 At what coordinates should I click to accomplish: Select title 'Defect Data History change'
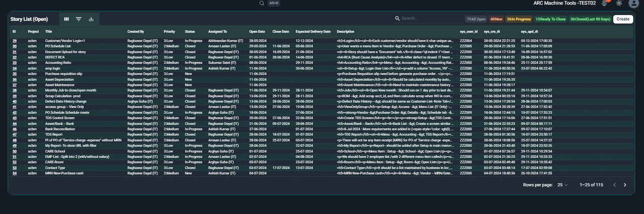coord(66,101)
